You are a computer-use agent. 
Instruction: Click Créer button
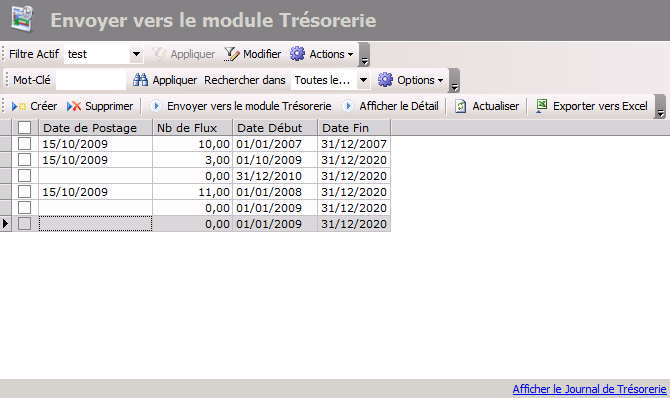coord(34,106)
